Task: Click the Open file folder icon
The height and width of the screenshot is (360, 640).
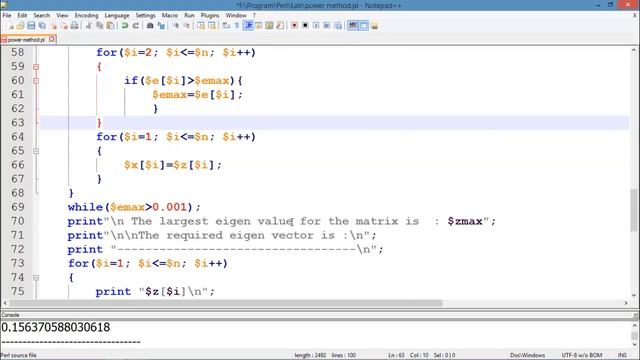Action: [x=21, y=26]
